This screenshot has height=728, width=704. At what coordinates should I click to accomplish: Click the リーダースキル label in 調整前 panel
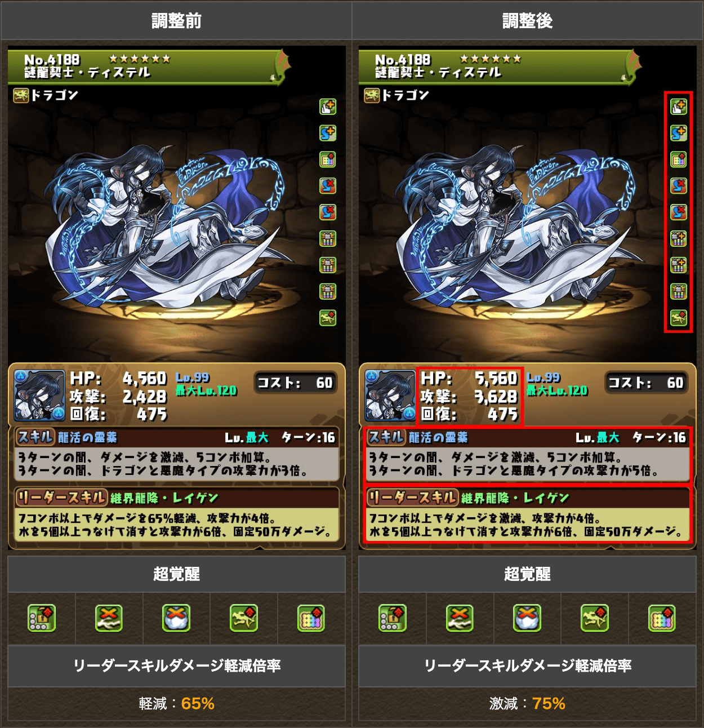[61, 498]
